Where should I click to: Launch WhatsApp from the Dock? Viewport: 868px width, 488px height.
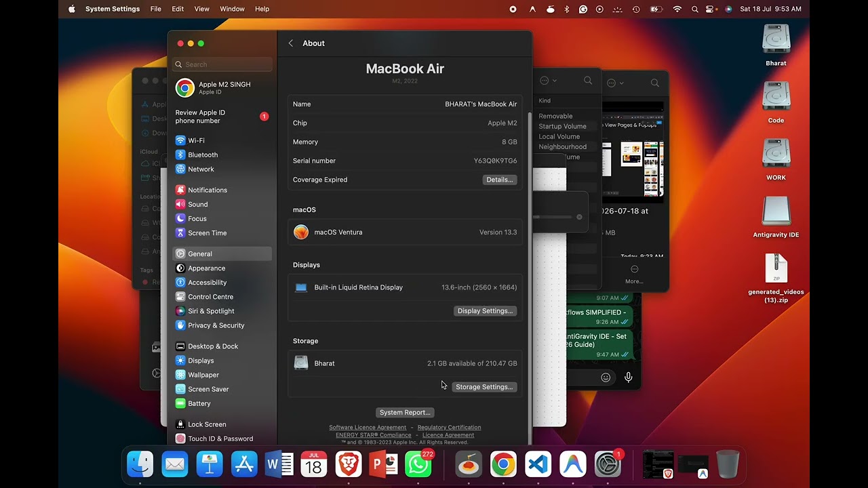418,464
